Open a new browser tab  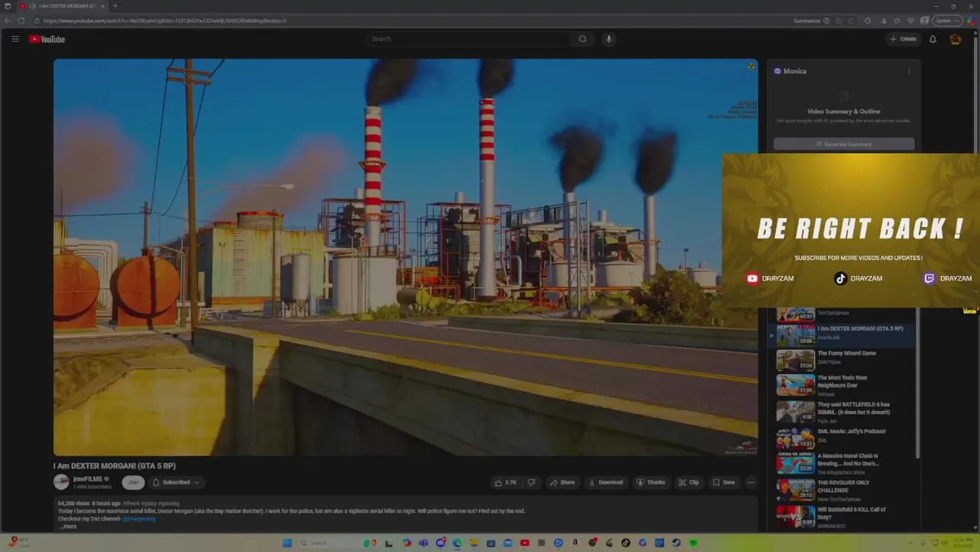(x=115, y=6)
